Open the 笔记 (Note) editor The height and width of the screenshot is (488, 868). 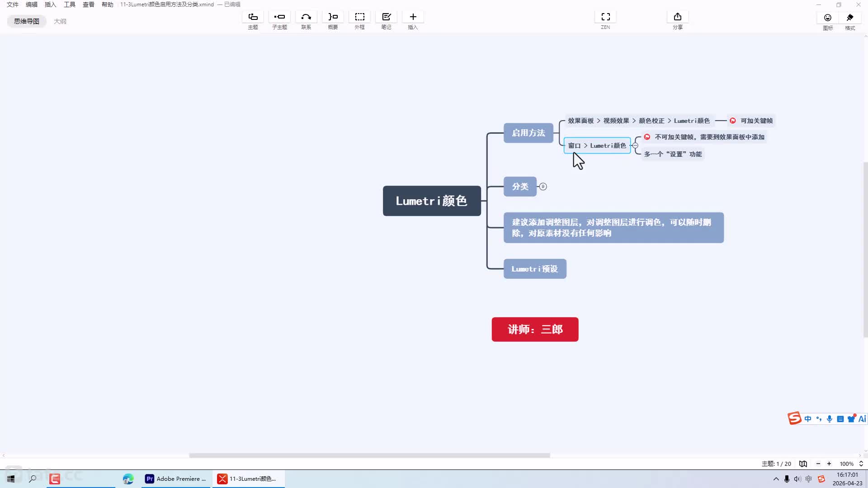(x=386, y=17)
